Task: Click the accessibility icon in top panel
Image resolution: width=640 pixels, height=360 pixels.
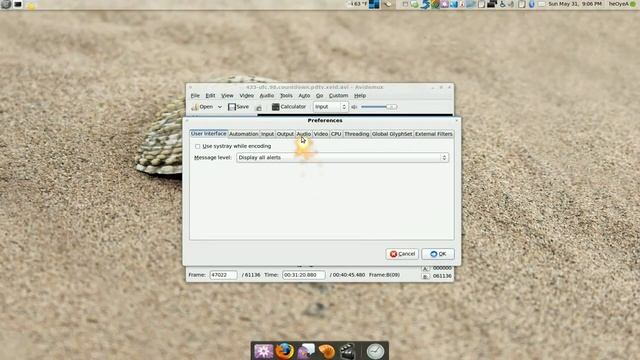Action: tap(502, 4)
